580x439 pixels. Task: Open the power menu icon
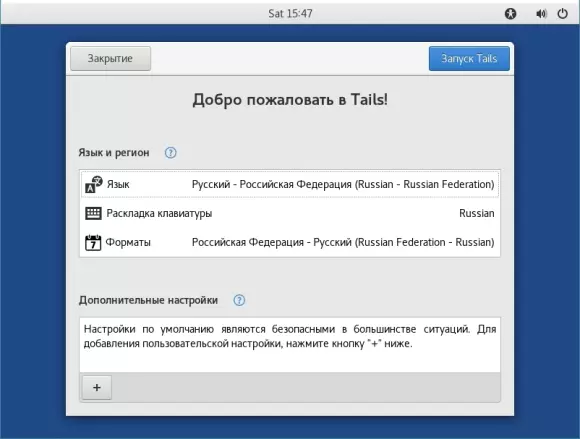tap(563, 14)
